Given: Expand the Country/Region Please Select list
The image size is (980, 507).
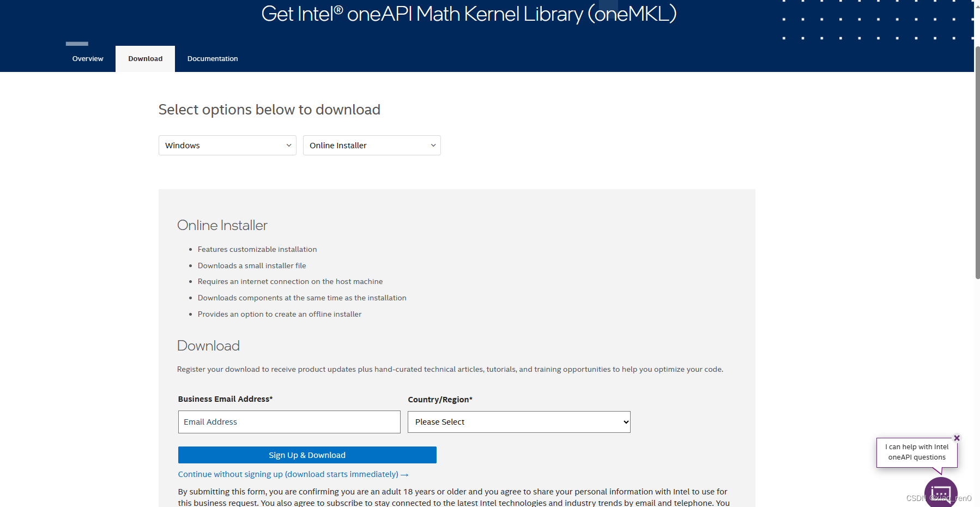Looking at the screenshot, I should point(625,421).
